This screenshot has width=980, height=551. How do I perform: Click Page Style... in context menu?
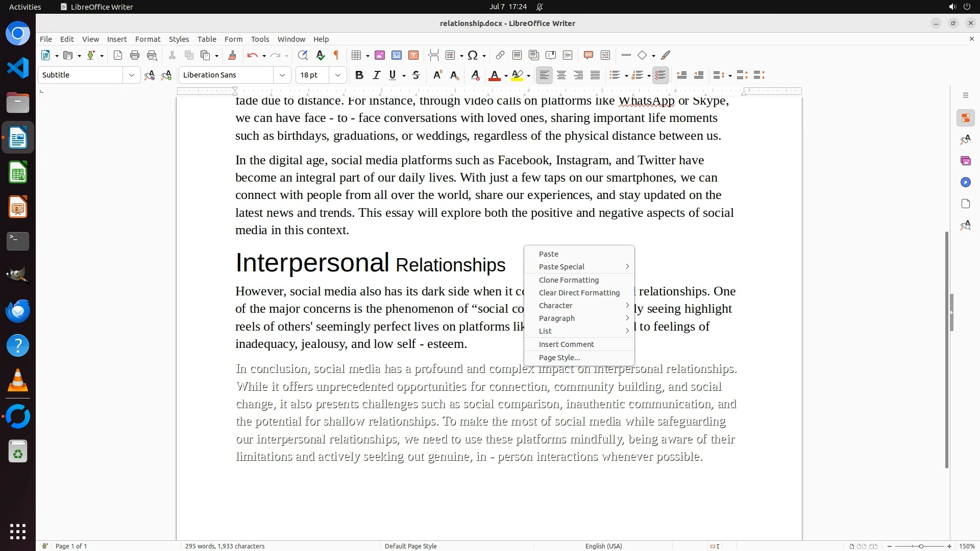559,358
